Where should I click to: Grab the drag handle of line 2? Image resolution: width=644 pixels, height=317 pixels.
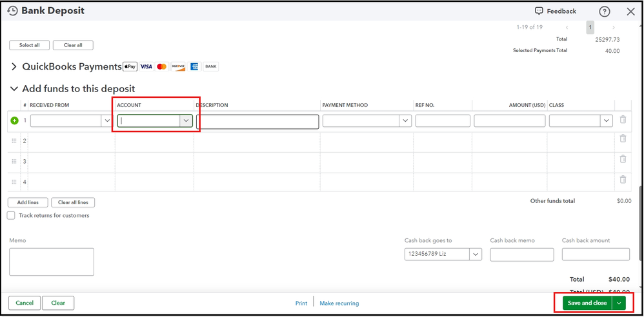[x=14, y=140]
